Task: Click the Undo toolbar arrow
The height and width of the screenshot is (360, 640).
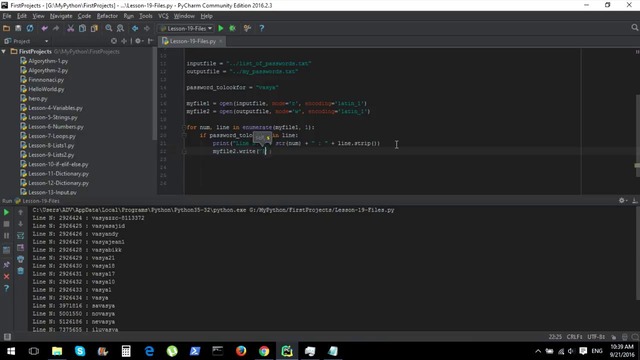Action: click(44, 28)
